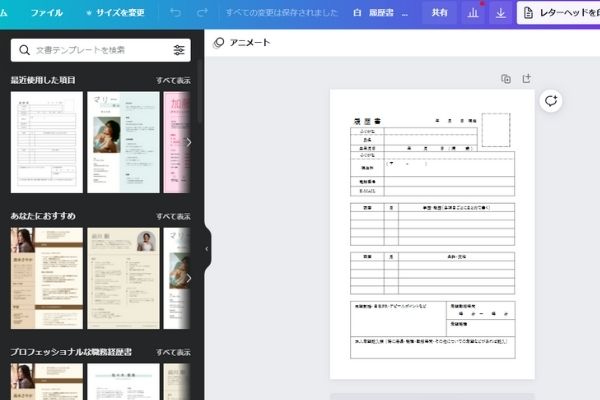Select the white professional resume thumbnail at bottom

click(123, 382)
